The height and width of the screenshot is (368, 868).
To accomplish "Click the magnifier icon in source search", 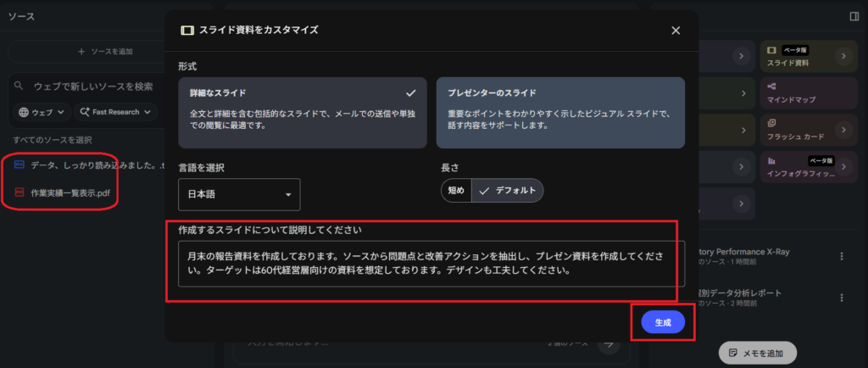I will click(19, 86).
